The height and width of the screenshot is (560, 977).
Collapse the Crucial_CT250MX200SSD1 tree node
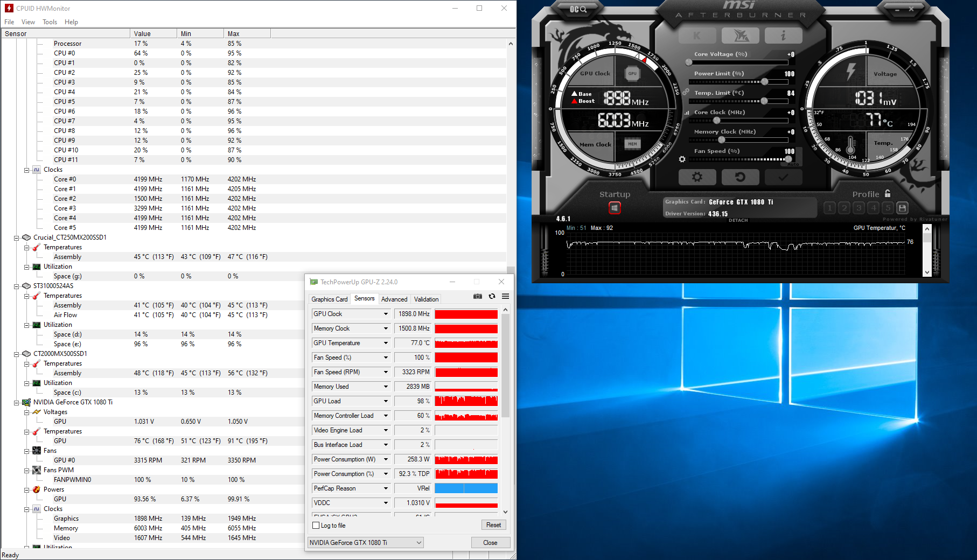[x=17, y=237]
